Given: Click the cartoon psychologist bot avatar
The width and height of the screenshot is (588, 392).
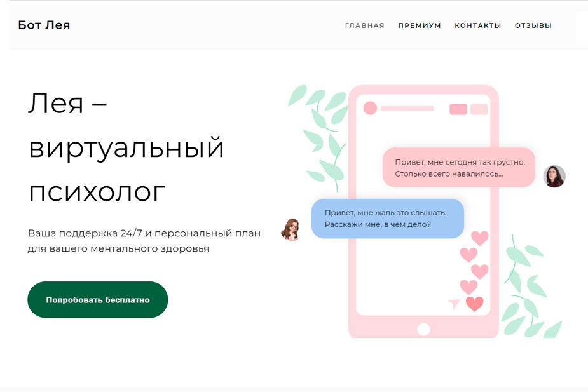Looking at the screenshot, I should coord(291,229).
